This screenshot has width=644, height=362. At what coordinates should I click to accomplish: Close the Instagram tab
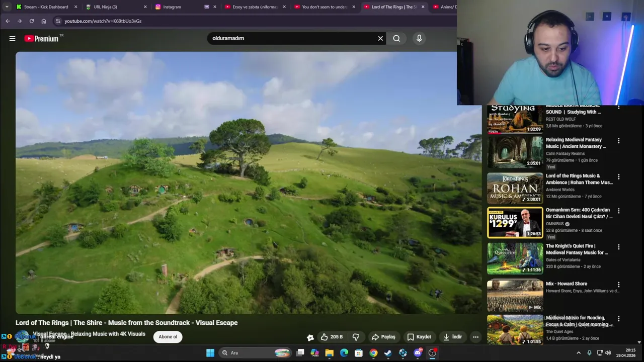214,7
